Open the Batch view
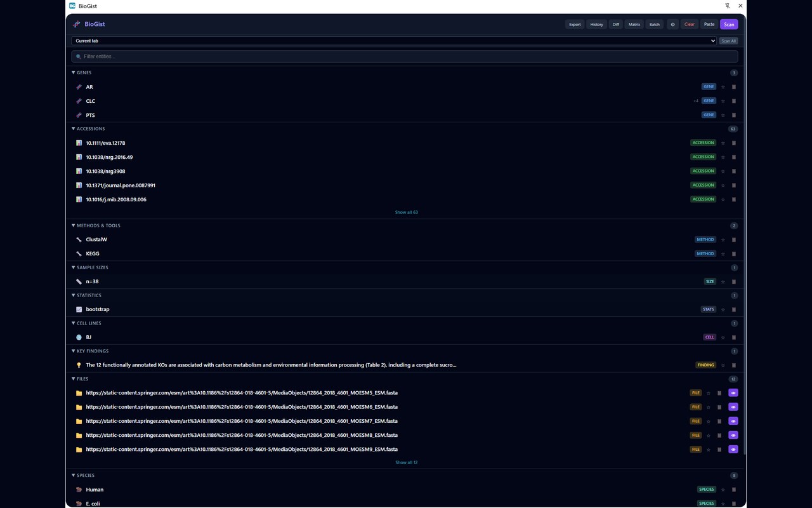Image resolution: width=812 pixels, height=508 pixels. pos(655,24)
